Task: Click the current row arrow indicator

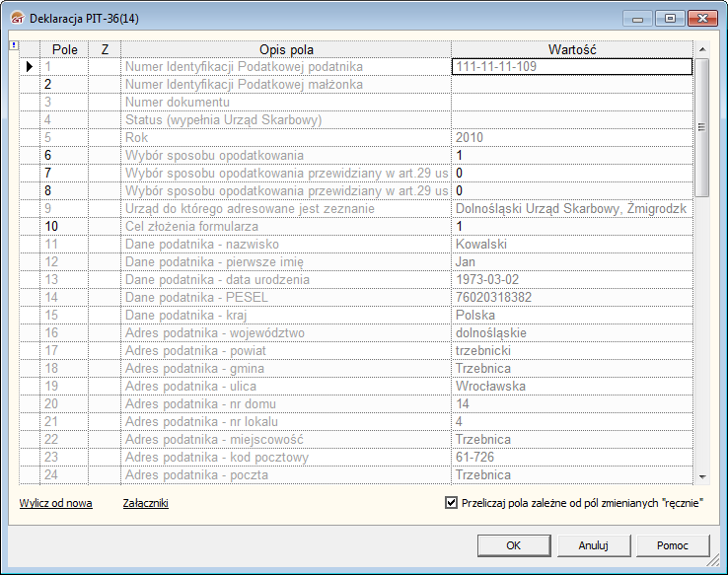Action: (30, 67)
